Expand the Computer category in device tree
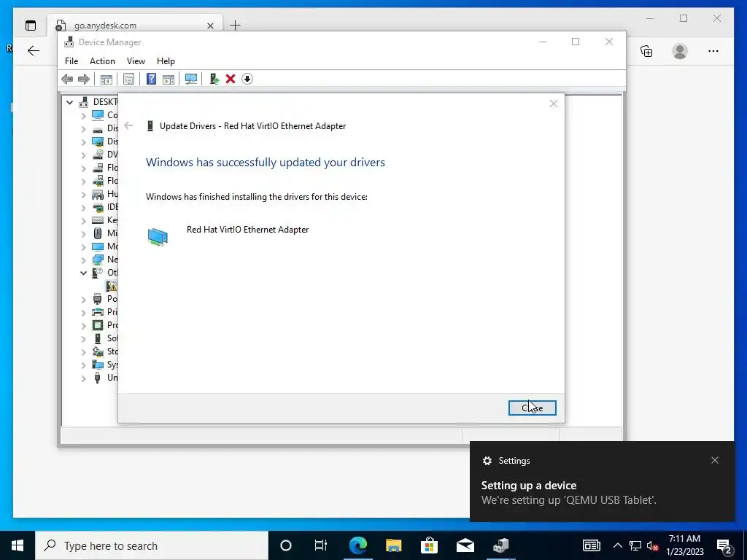 pos(83,115)
